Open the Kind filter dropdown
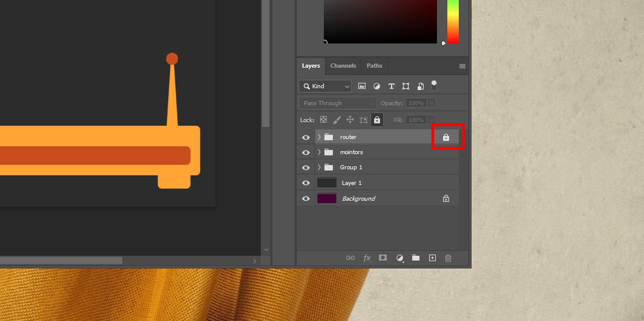 (x=325, y=86)
